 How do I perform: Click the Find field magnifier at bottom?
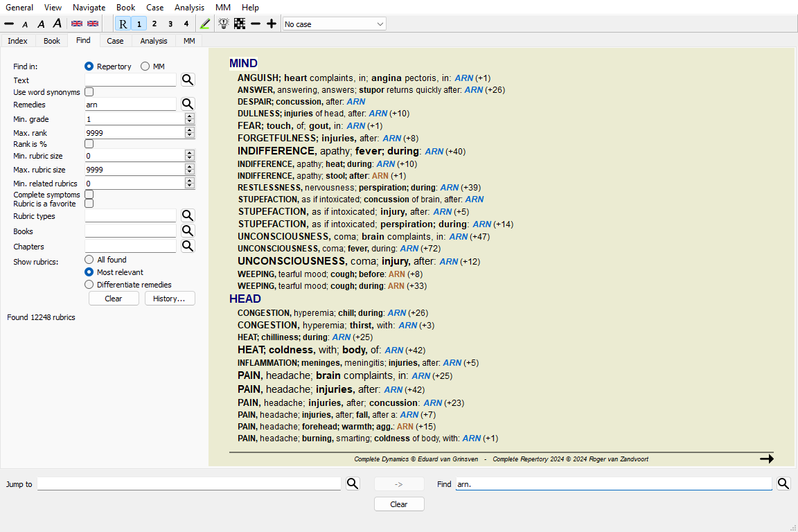pyautogui.click(x=783, y=484)
